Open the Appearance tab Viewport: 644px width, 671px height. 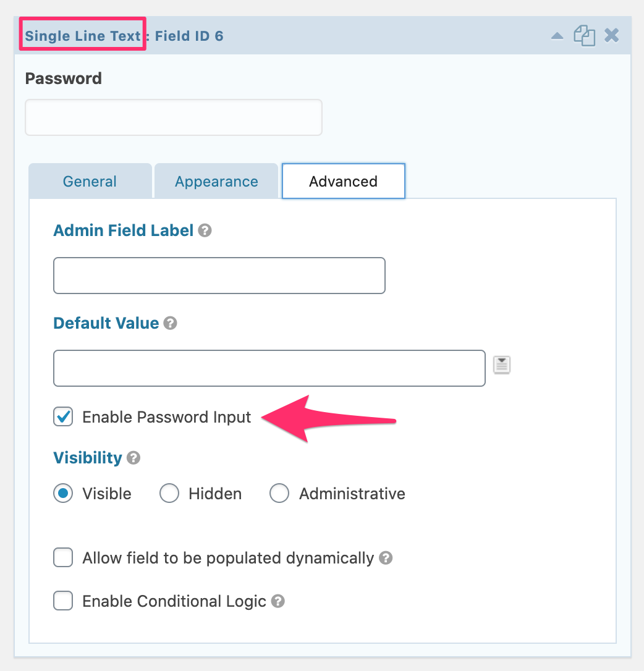(x=216, y=182)
